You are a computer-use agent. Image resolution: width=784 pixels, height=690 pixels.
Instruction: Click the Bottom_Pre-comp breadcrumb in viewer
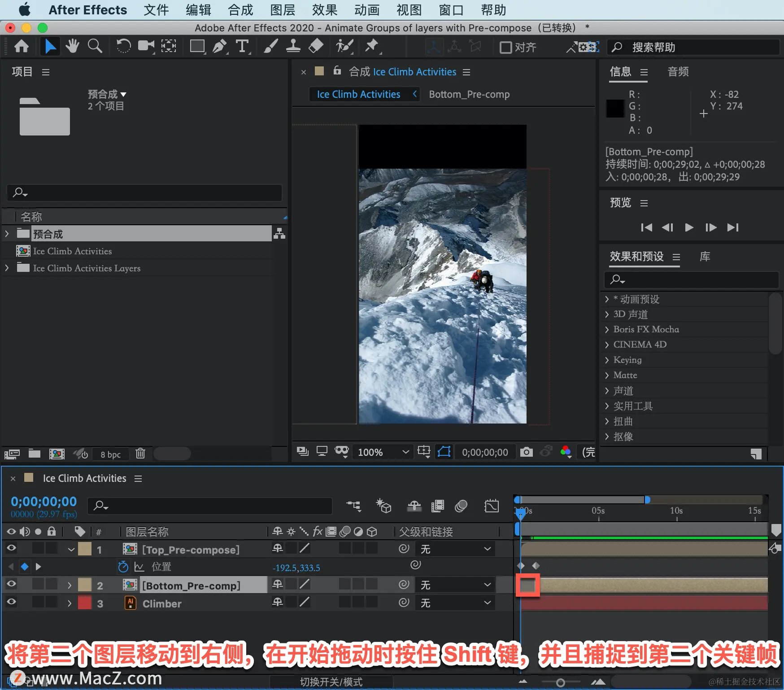point(469,94)
